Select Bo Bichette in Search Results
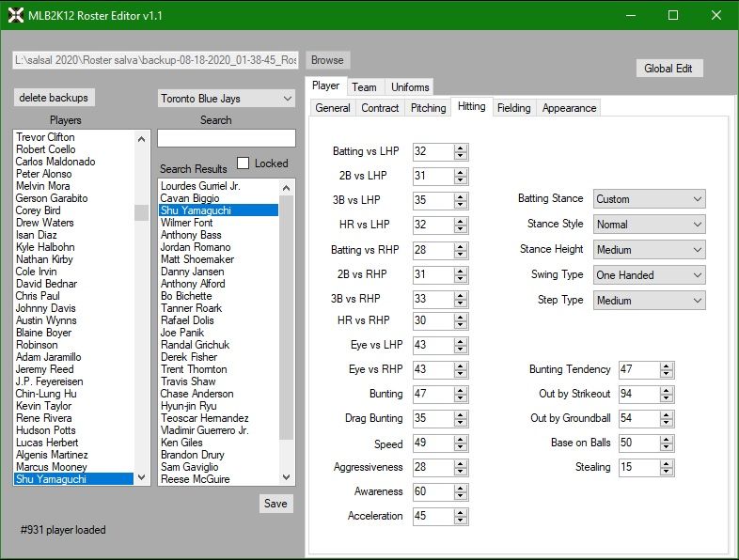 pos(219,296)
